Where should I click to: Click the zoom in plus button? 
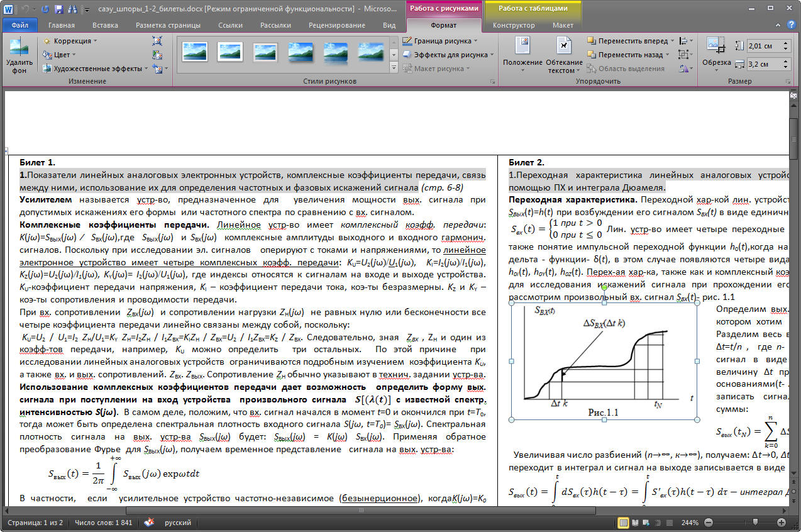pyautogui.click(x=782, y=523)
